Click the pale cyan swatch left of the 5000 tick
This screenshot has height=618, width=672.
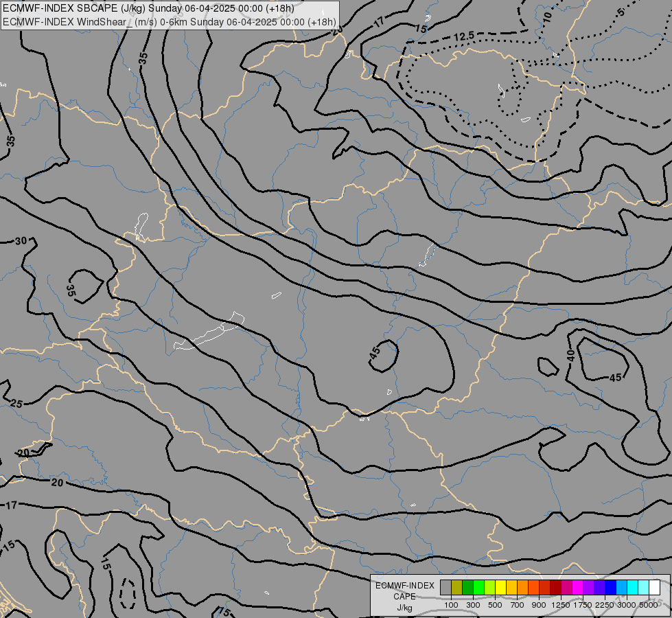point(644,588)
